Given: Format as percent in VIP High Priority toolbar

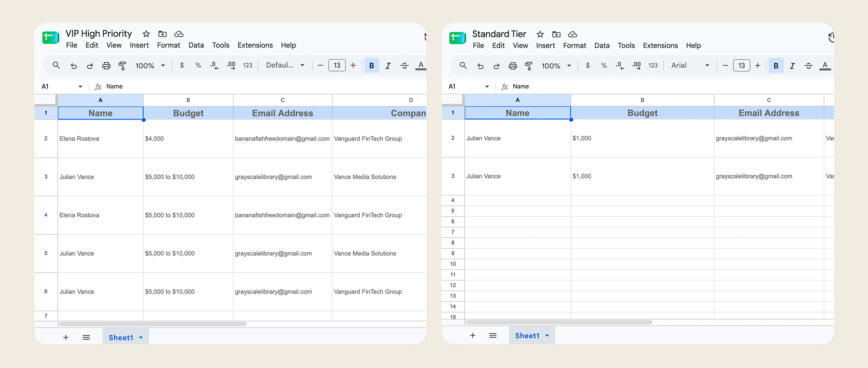Looking at the screenshot, I should coord(198,65).
